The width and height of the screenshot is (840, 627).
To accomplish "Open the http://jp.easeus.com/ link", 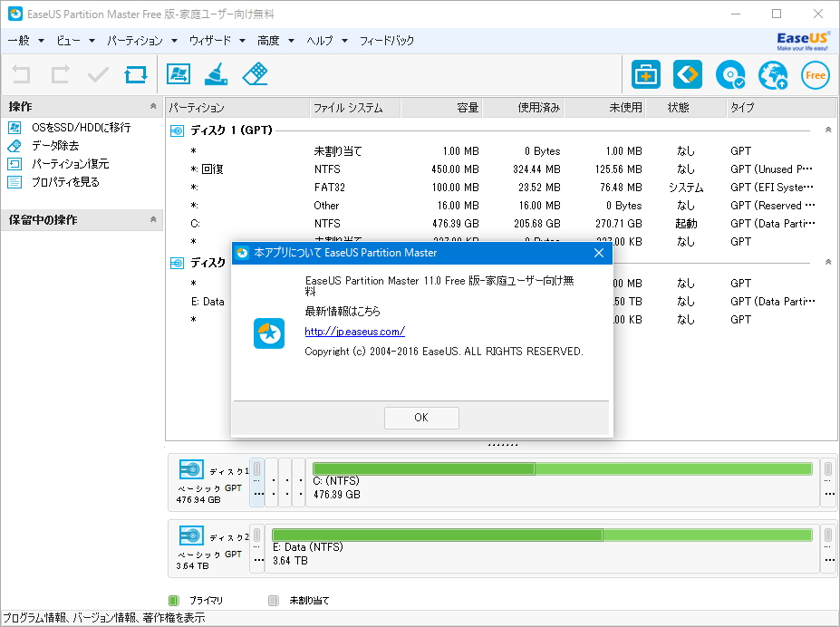I will 353,332.
